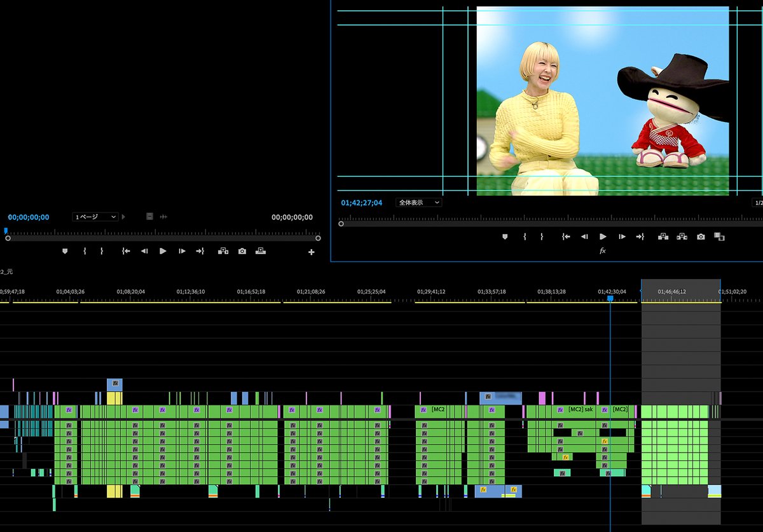Open the 全体表示 zoom level dropdown
The height and width of the screenshot is (532, 763).
[418, 202]
